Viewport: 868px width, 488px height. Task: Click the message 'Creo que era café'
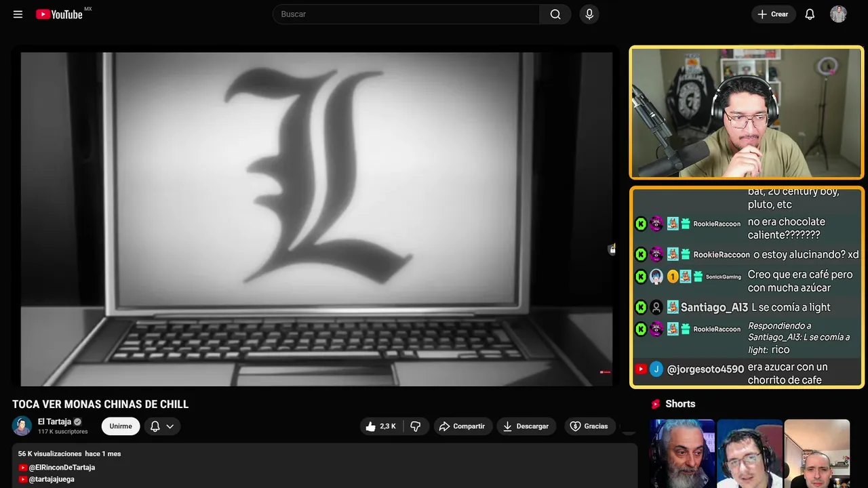pos(800,281)
